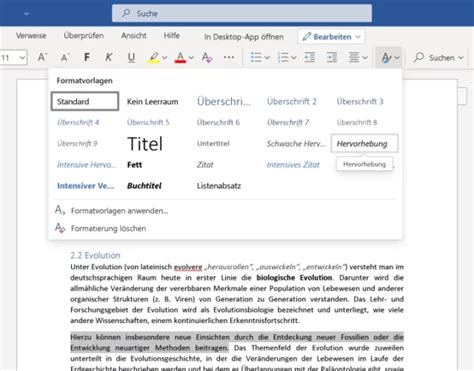Apply the Titel style
The width and height of the screenshot is (474, 371).
(x=145, y=144)
